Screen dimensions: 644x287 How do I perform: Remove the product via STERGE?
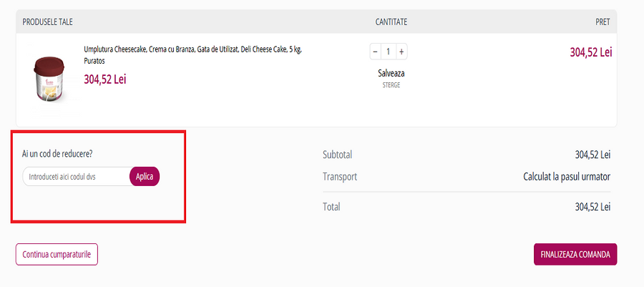tap(391, 85)
